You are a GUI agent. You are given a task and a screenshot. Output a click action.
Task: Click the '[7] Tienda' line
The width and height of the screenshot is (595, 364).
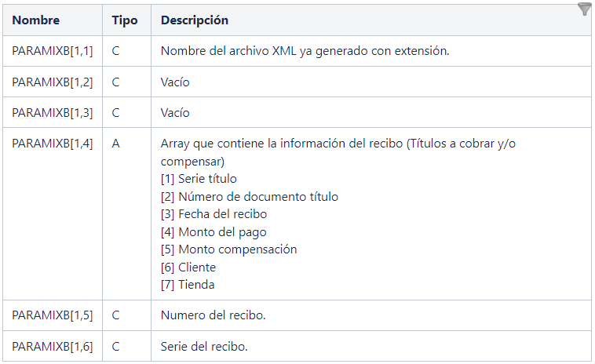tap(188, 284)
